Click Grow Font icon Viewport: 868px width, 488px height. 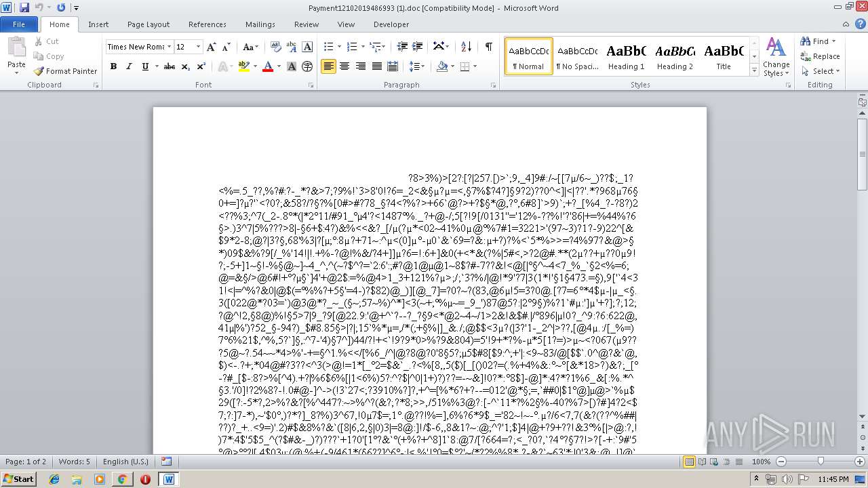212,47
